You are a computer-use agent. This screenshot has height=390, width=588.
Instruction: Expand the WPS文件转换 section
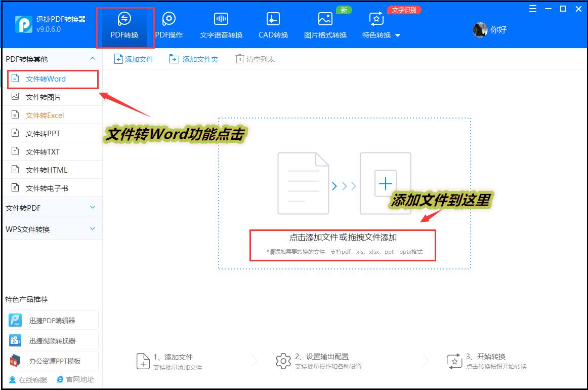[51, 228]
